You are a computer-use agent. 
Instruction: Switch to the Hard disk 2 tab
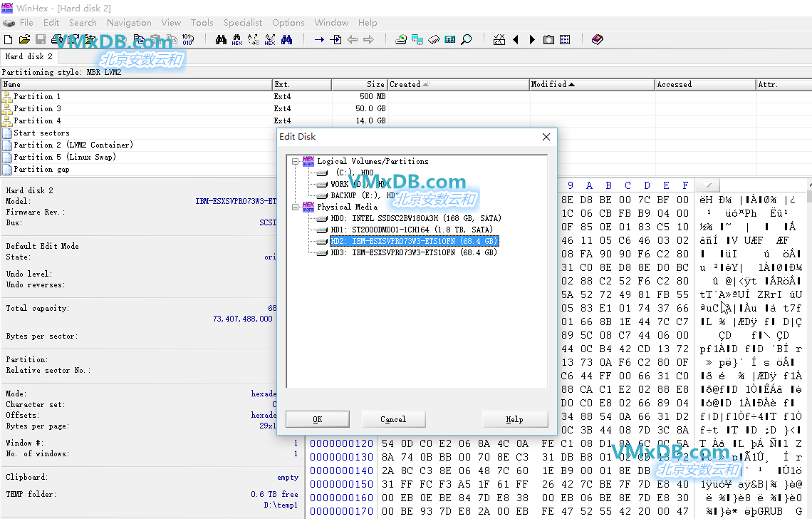tap(29, 56)
